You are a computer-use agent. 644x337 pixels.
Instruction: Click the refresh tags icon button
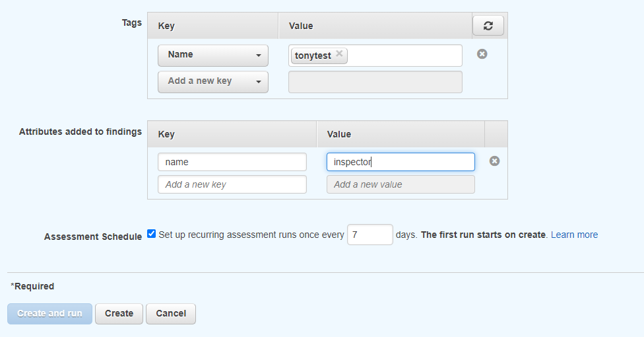point(488,26)
